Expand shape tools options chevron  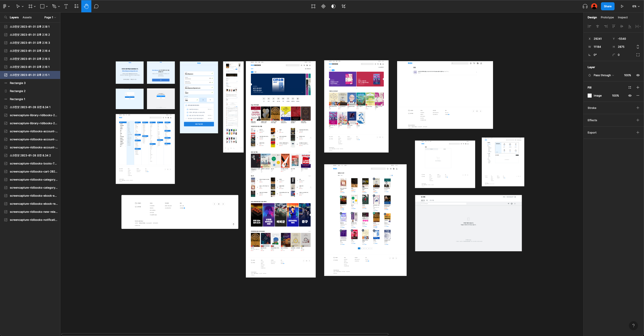[x=47, y=7]
